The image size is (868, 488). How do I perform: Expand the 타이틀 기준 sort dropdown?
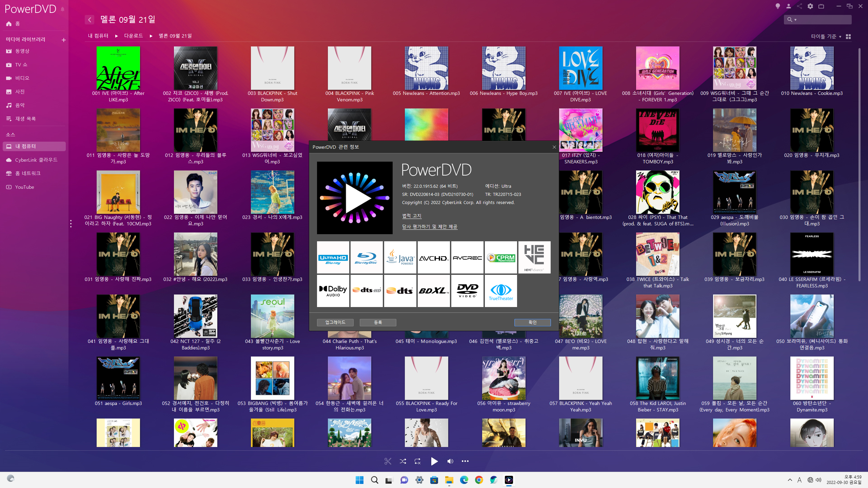coord(826,37)
